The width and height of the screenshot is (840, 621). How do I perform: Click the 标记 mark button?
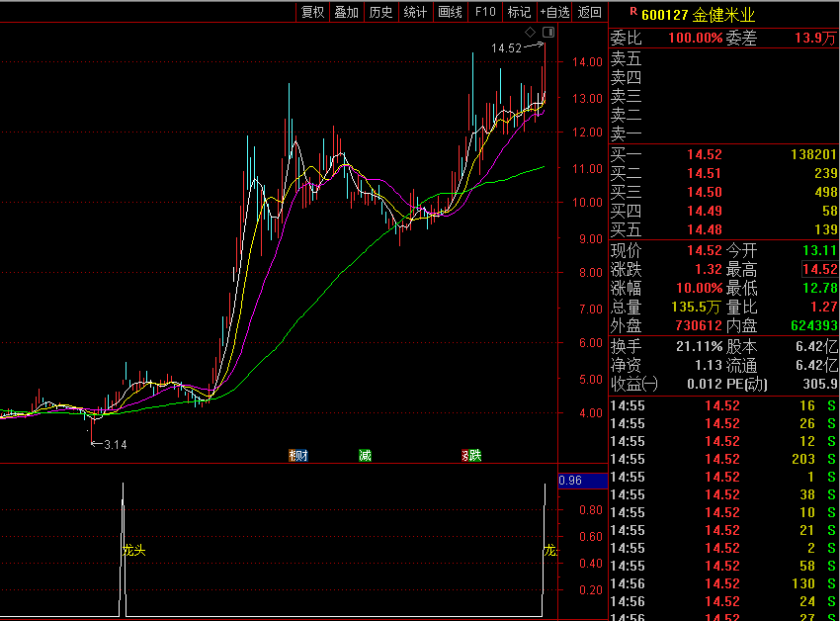tap(519, 12)
